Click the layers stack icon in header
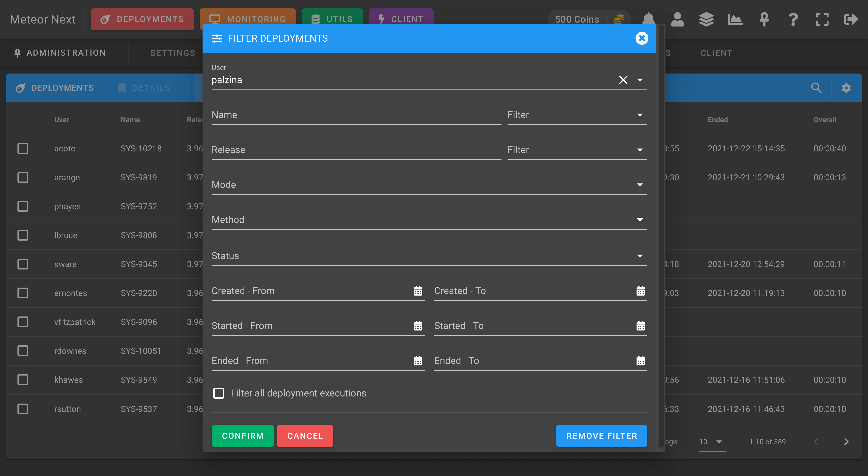Screen dimensions: 868x476 click(706, 19)
